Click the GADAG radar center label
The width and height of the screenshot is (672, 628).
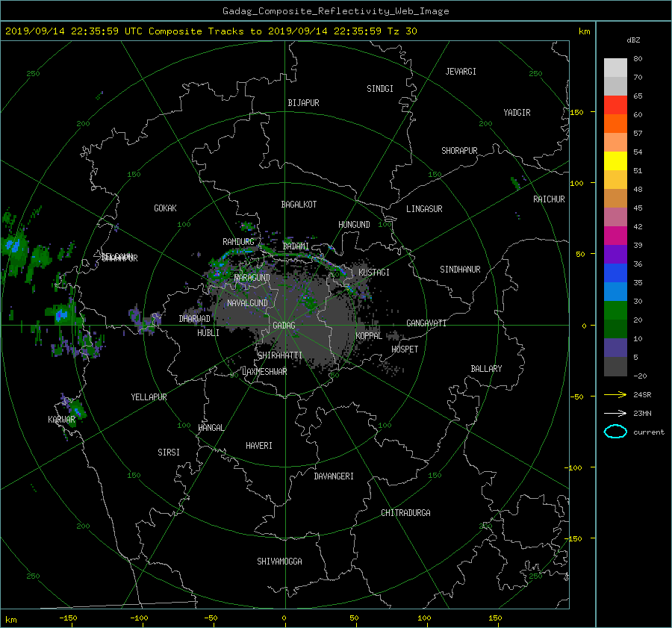pyautogui.click(x=284, y=326)
